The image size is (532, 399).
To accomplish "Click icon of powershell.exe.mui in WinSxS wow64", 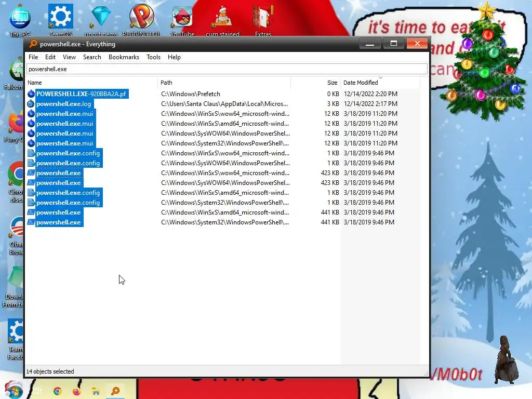I will point(31,114).
